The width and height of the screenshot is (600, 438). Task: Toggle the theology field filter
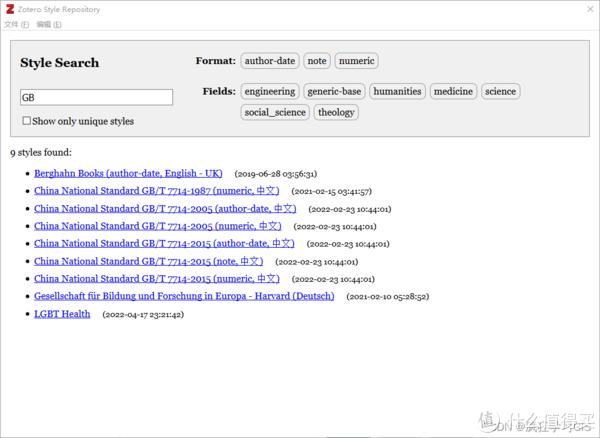tap(336, 112)
